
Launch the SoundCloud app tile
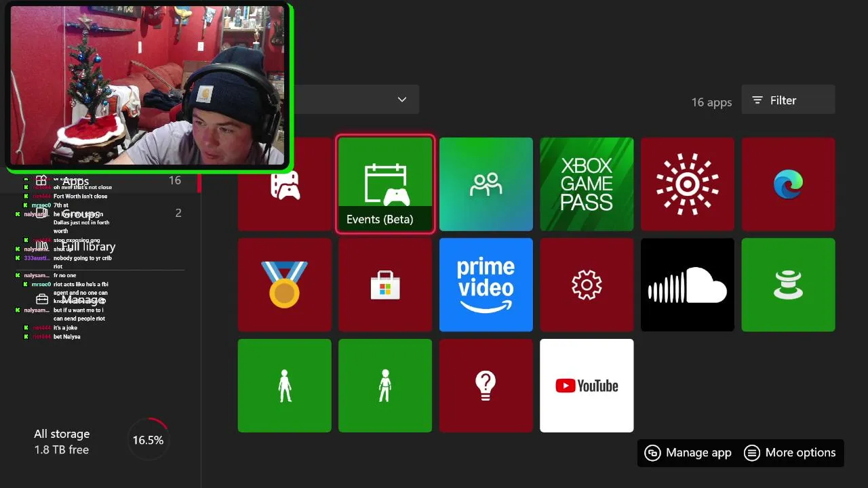coord(688,285)
